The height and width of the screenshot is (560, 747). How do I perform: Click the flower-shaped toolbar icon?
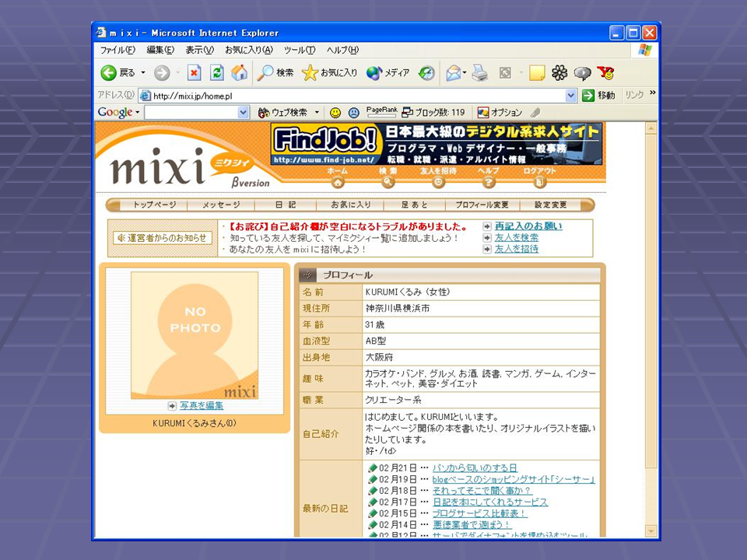pos(559,73)
